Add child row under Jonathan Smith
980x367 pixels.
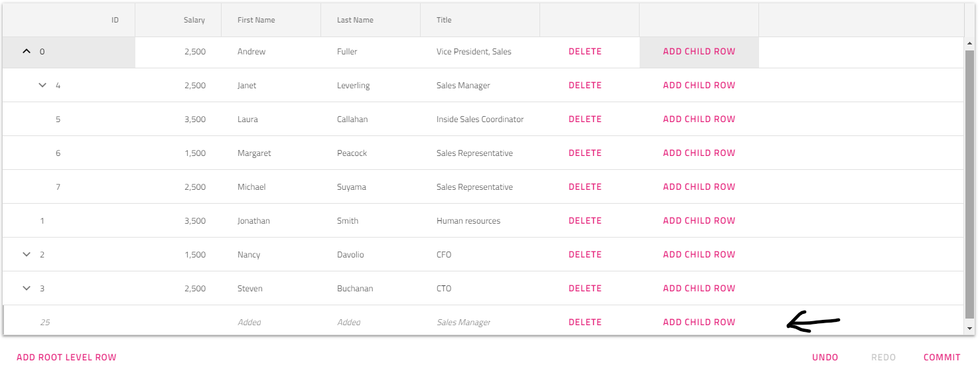coord(699,220)
